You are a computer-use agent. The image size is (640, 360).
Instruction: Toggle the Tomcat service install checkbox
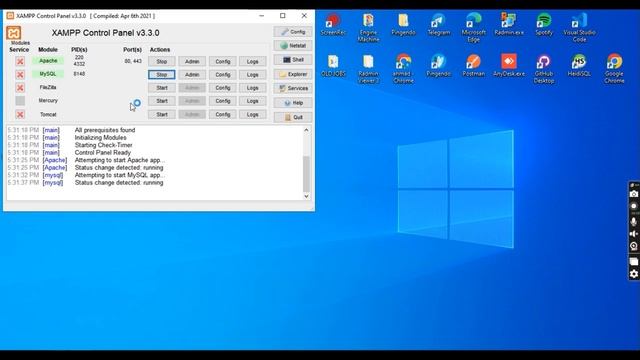[x=20, y=114]
